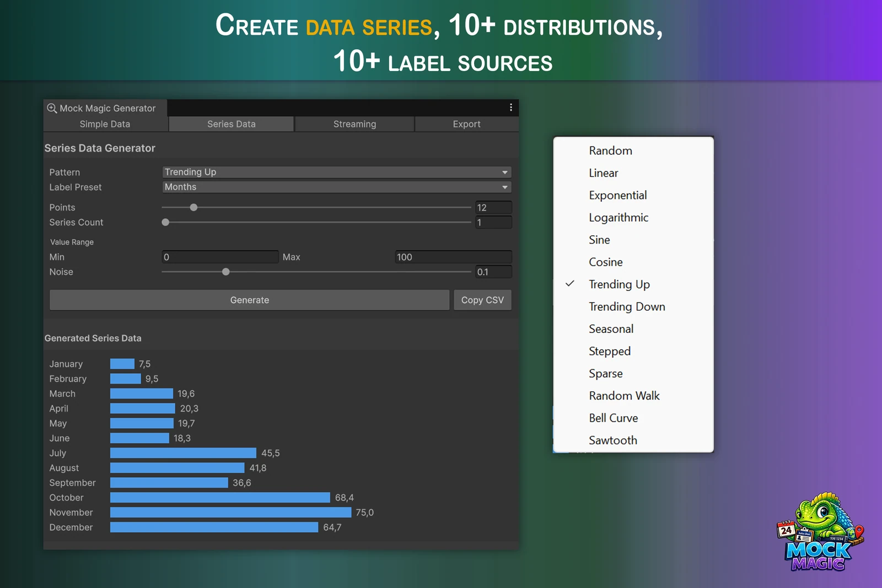Select the Series Data tab
The image size is (882, 588).
click(x=231, y=124)
